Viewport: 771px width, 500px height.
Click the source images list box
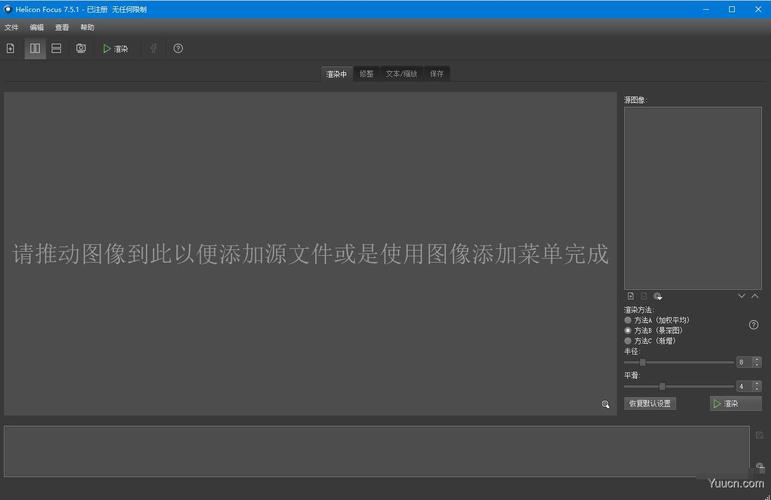(693, 198)
